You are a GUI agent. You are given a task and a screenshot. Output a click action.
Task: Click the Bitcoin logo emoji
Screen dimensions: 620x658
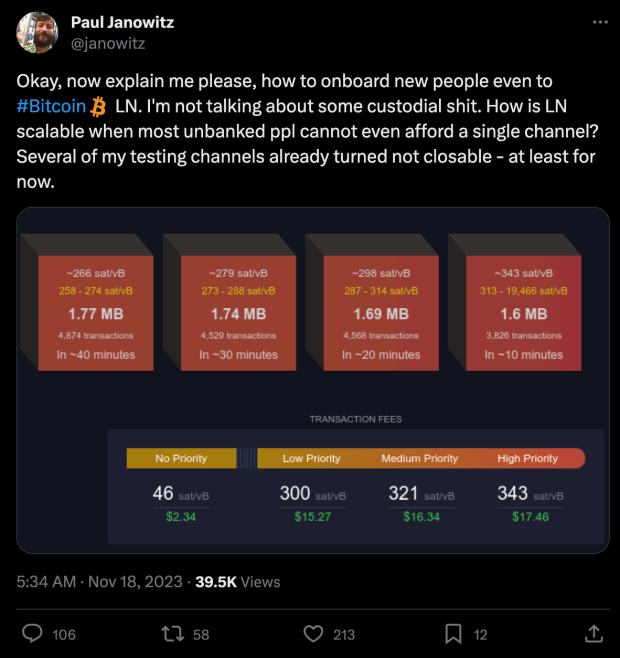98,107
